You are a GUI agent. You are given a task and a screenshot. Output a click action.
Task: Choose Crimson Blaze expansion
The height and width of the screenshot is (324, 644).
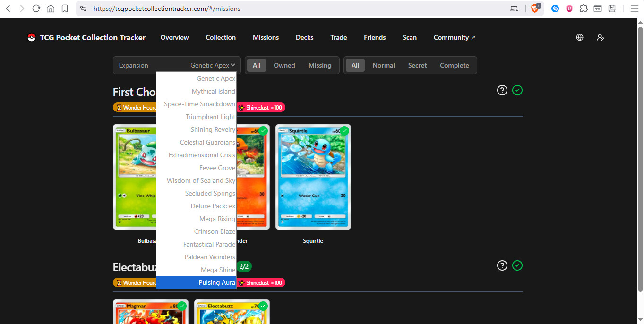[197, 231]
